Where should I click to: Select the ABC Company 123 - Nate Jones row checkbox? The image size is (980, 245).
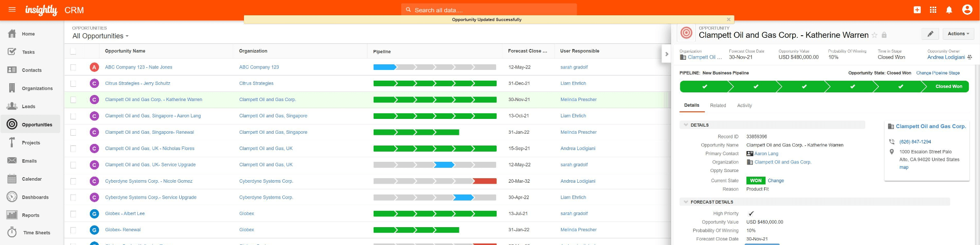pos(73,67)
